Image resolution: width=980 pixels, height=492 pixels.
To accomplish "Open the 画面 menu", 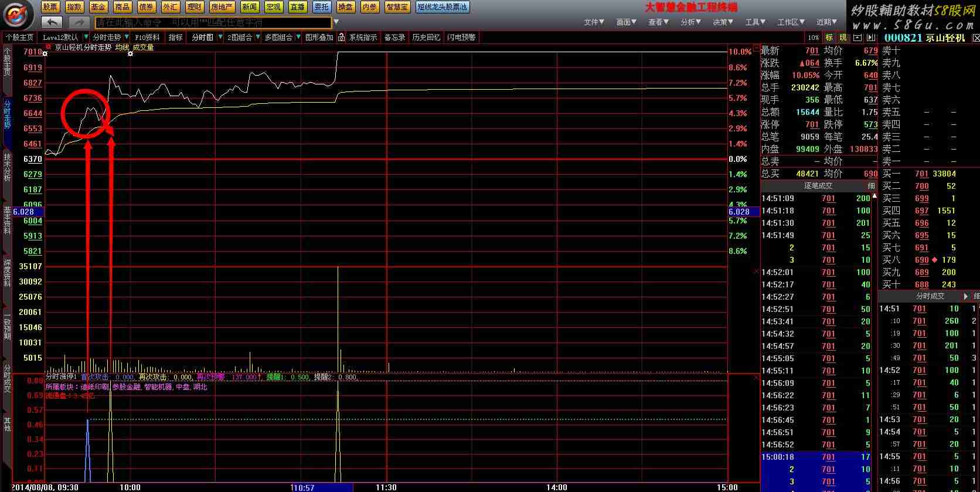I will (x=626, y=22).
